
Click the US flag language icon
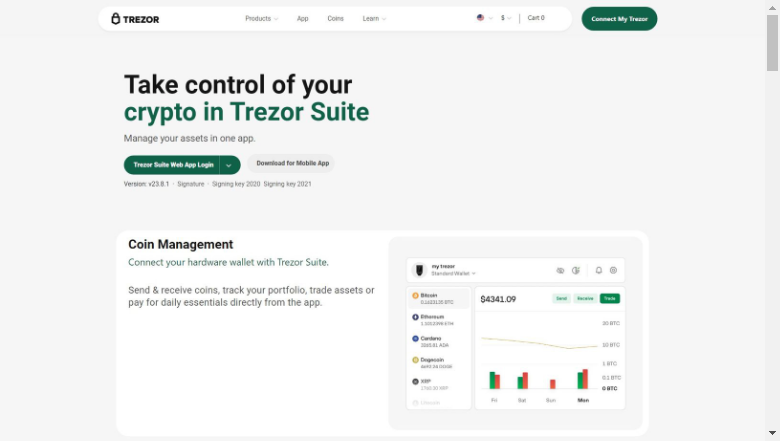click(x=480, y=17)
